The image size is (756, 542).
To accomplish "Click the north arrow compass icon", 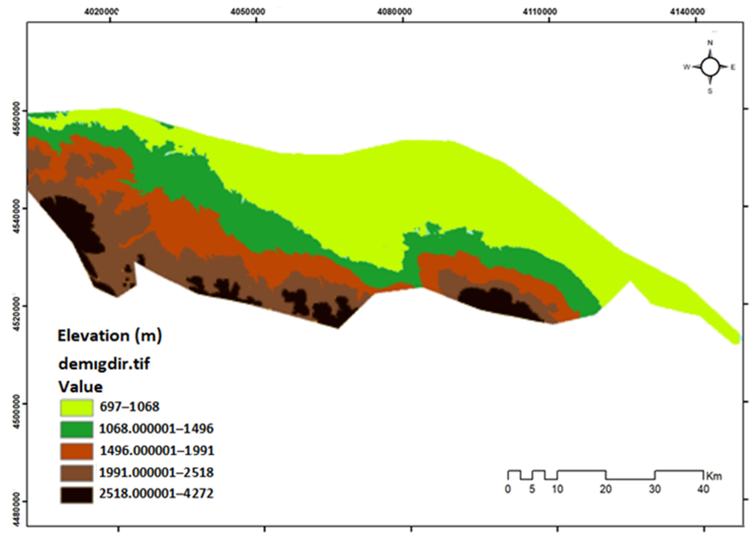I will click(x=710, y=67).
